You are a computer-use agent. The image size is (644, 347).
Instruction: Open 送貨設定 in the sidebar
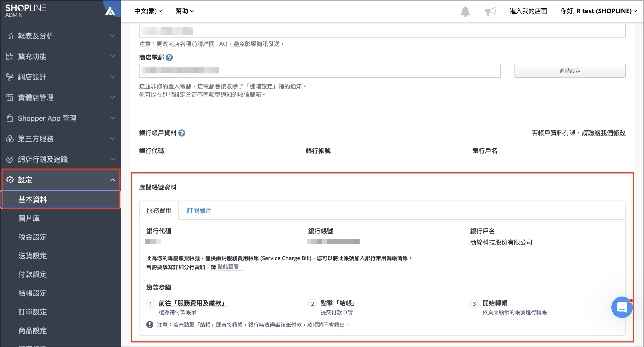(x=32, y=256)
